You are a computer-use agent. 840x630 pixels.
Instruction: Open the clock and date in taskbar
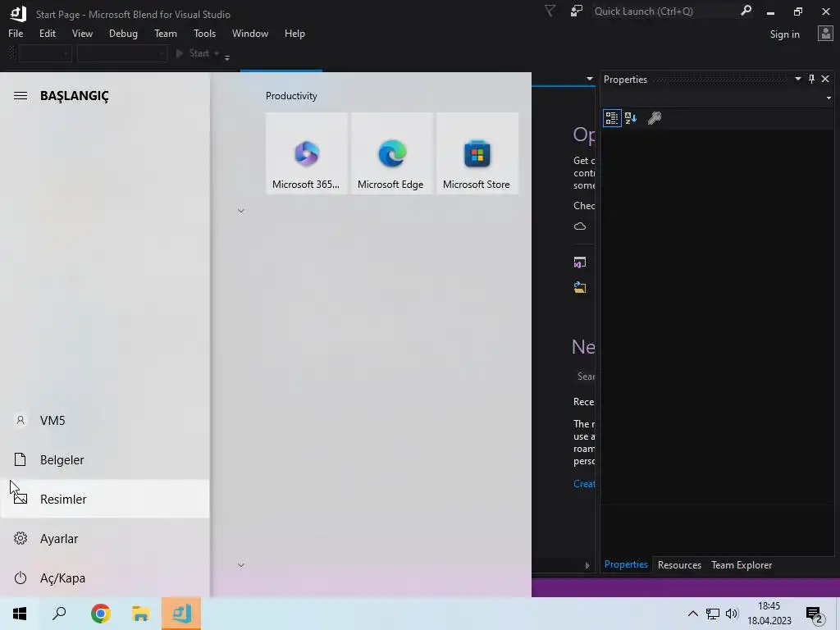tap(769, 614)
